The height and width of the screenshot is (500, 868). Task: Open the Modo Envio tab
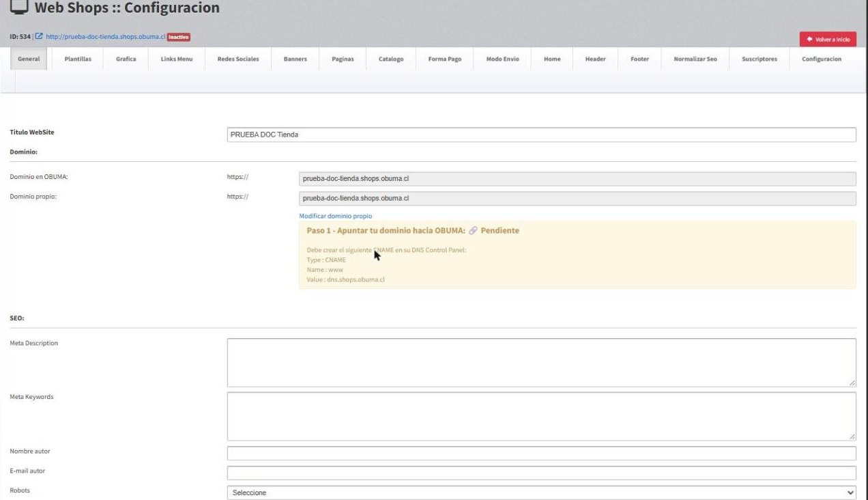click(503, 59)
